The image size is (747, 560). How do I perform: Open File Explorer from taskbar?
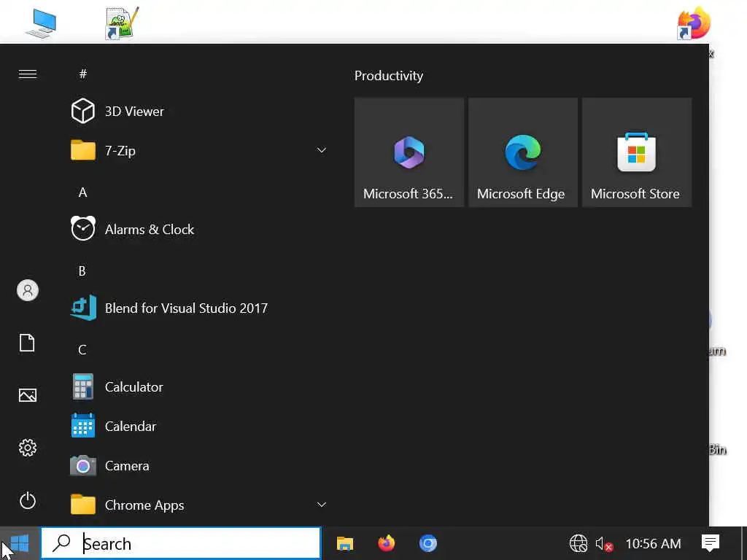point(345,543)
